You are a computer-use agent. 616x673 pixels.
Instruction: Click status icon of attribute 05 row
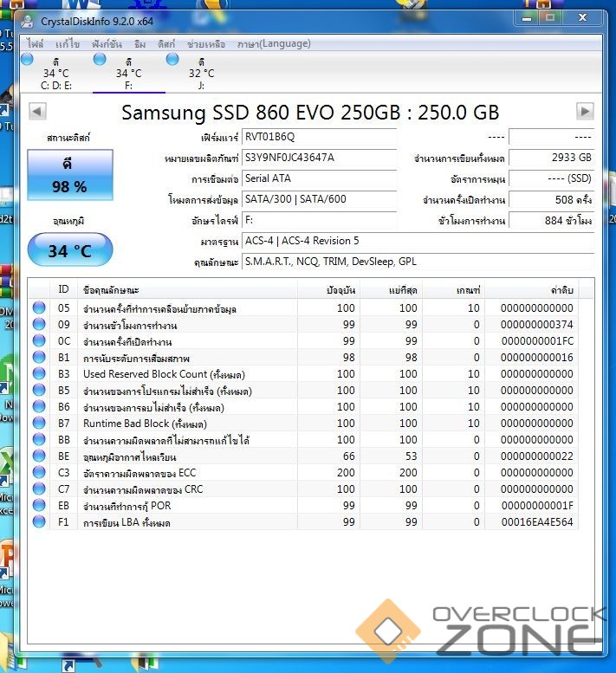[39, 308]
